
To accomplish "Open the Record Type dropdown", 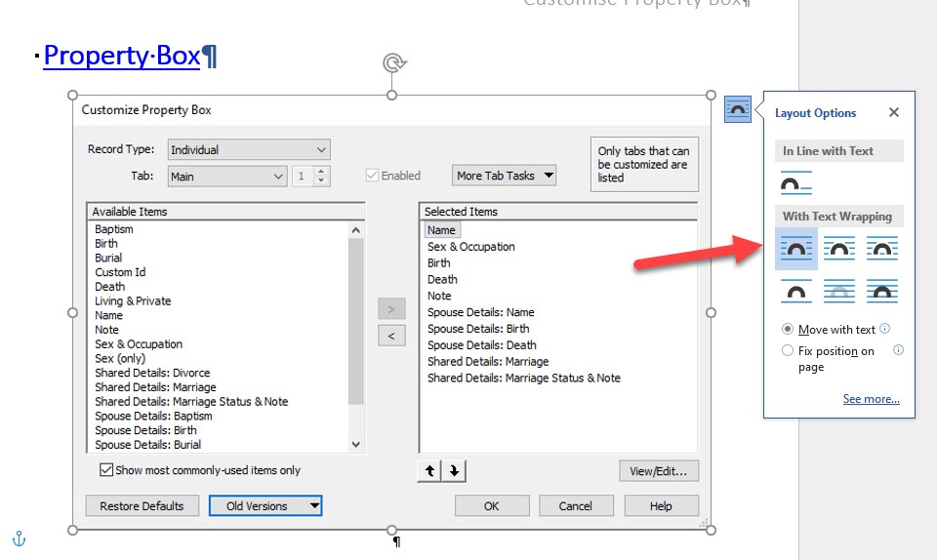I will 249,149.
